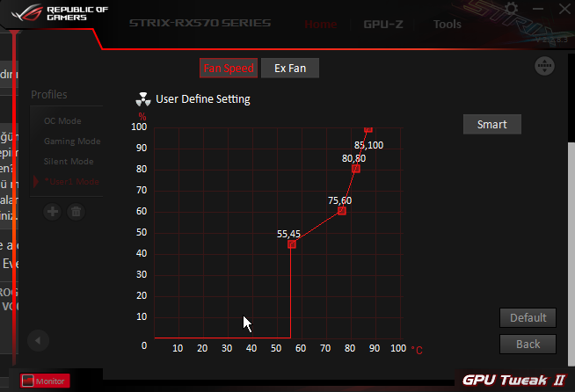Click the move window drag icon

544,66
